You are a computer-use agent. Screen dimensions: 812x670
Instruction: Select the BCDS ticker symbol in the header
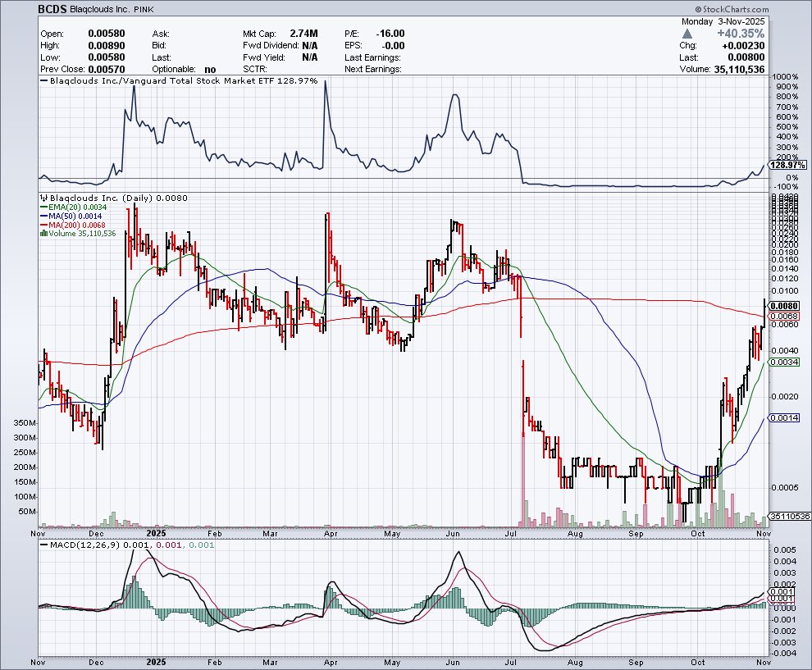[52, 9]
